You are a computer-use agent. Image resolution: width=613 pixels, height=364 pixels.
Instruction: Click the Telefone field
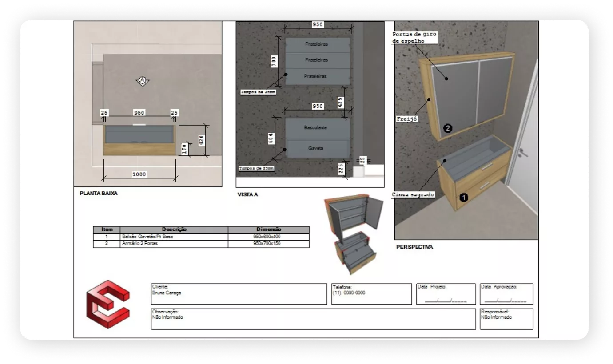(x=371, y=294)
